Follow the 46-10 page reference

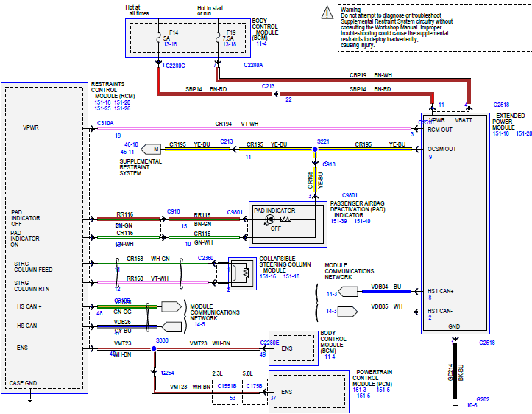click(x=131, y=144)
